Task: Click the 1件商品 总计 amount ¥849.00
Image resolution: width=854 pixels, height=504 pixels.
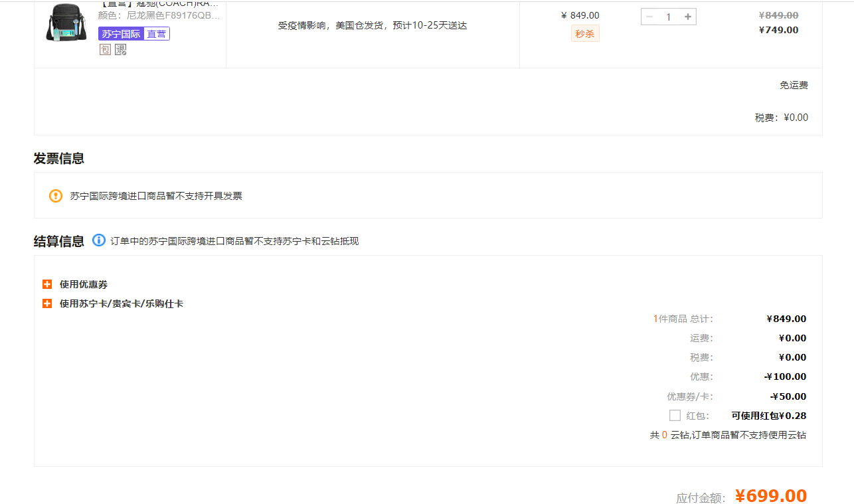Action: coord(786,319)
